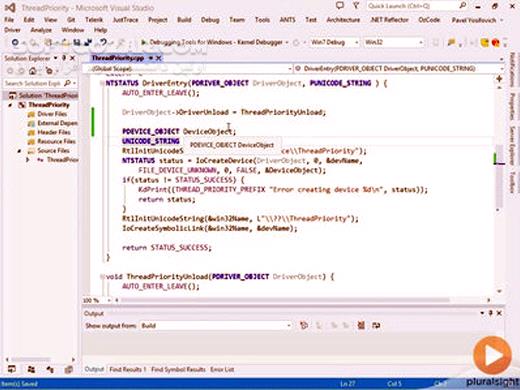
Task: Open the Architecture menu
Action: coord(343,20)
